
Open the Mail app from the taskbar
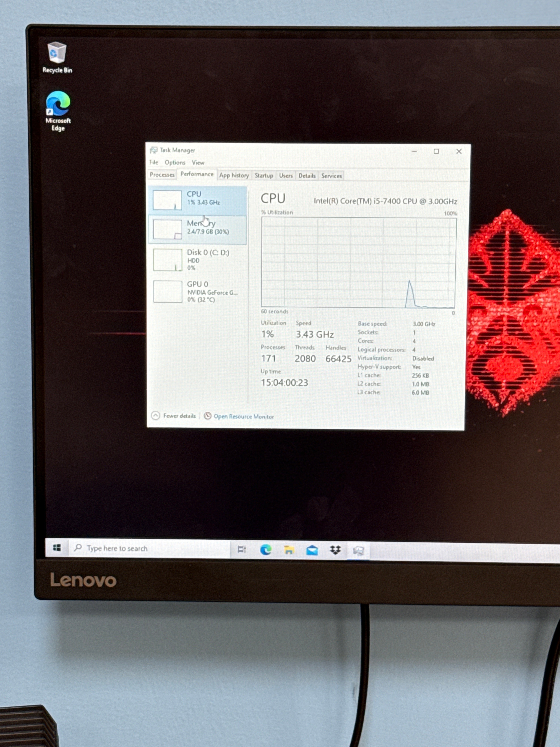coord(312,550)
